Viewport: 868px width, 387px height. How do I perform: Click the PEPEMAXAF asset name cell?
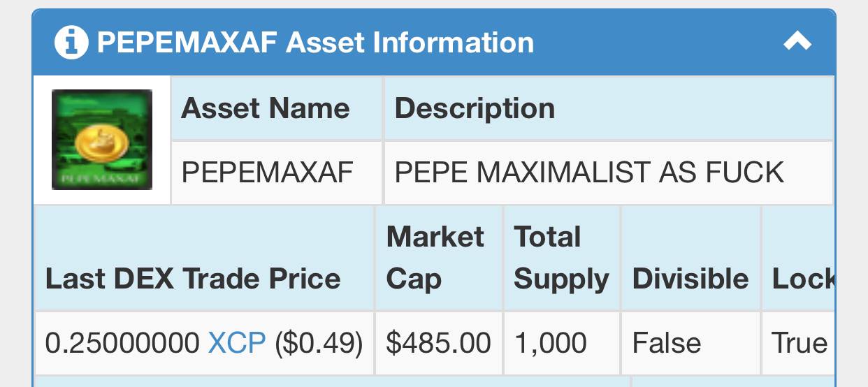(x=277, y=173)
